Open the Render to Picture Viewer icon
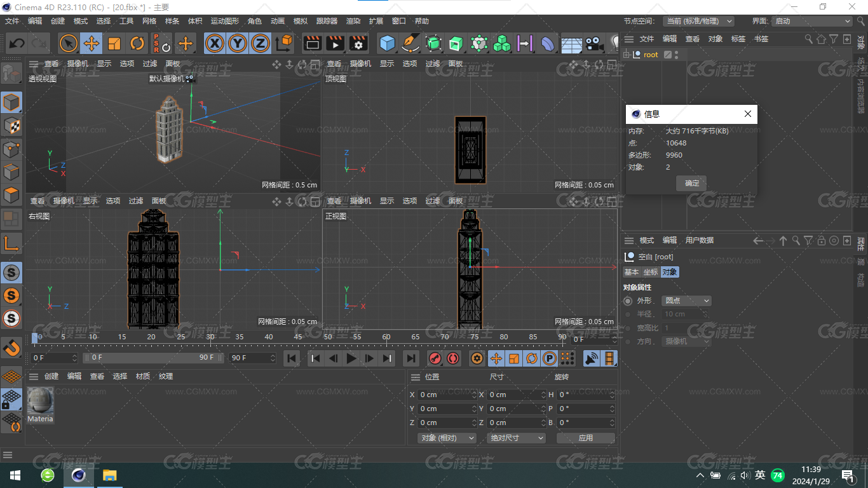The image size is (868, 488). tap(335, 43)
